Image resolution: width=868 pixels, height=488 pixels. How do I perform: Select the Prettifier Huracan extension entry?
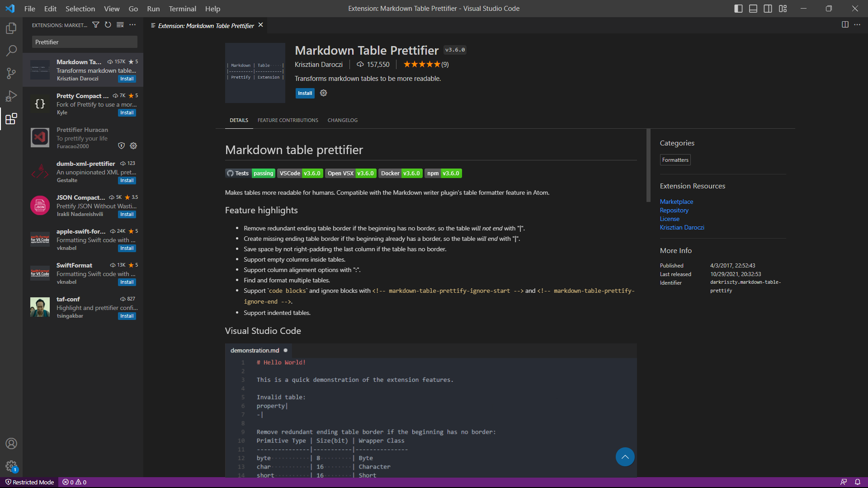point(83,138)
